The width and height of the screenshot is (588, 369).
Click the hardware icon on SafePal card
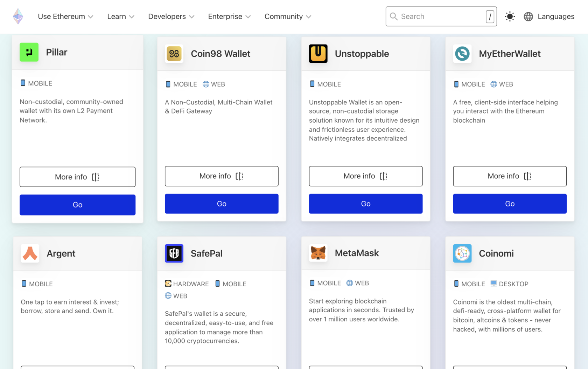tap(168, 283)
